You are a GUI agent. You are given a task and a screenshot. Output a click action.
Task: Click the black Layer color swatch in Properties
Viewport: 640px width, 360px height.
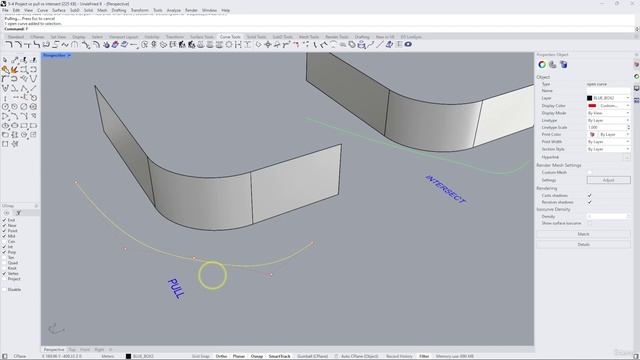(589, 98)
